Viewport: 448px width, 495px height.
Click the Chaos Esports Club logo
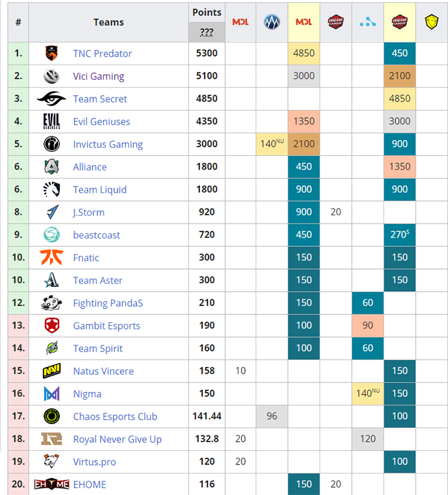click(51, 416)
